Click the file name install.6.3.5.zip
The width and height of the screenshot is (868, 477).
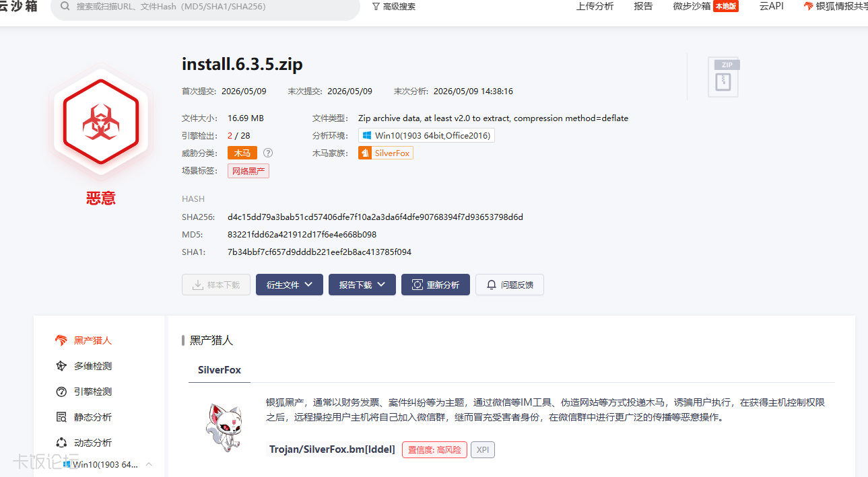(x=242, y=64)
